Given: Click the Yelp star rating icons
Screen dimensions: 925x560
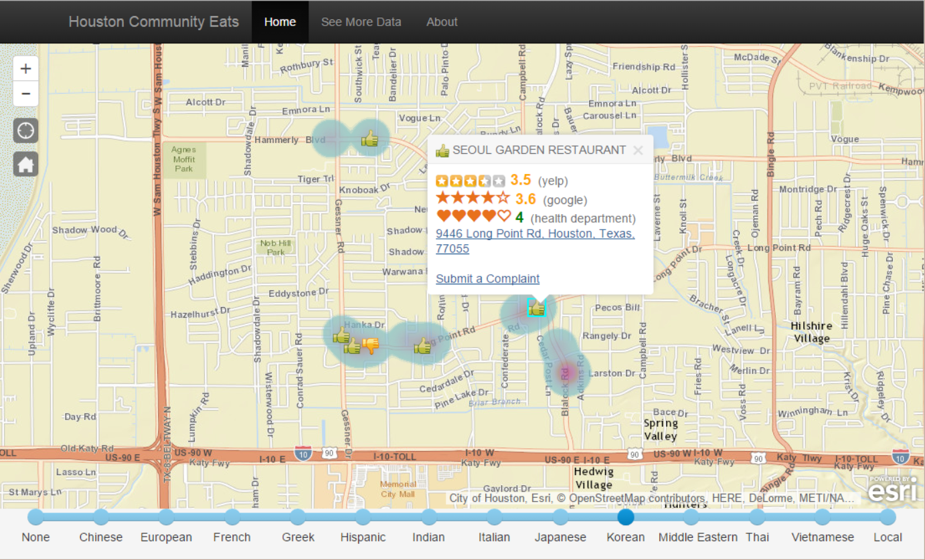Looking at the screenshot, I should point(471,181).
